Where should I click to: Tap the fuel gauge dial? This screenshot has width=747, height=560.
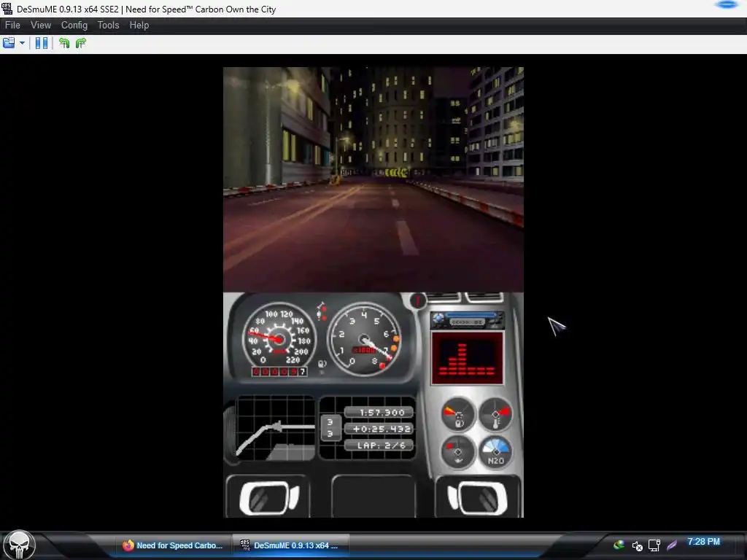[458, 415]
